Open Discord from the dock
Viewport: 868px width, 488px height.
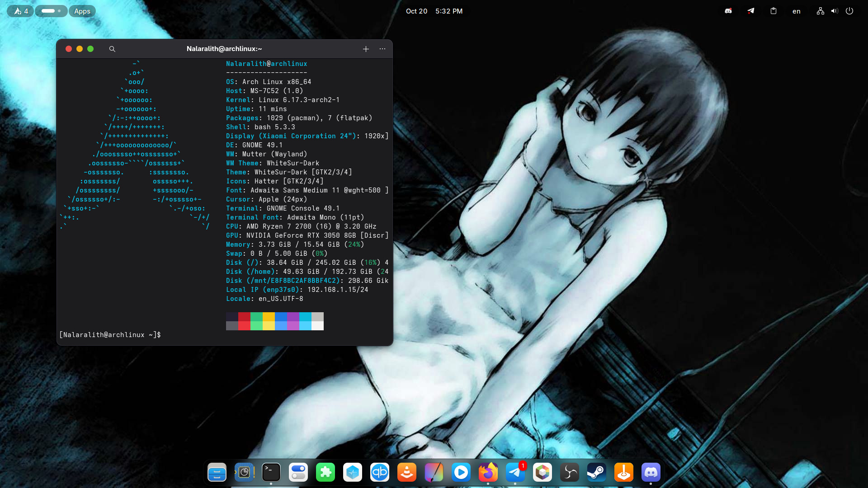point(651,473)
